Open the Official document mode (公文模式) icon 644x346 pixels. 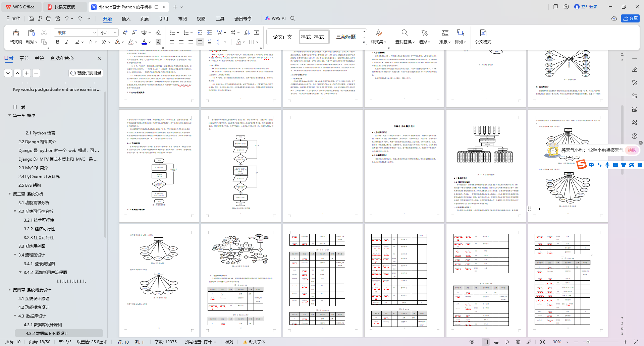point(483,33)
